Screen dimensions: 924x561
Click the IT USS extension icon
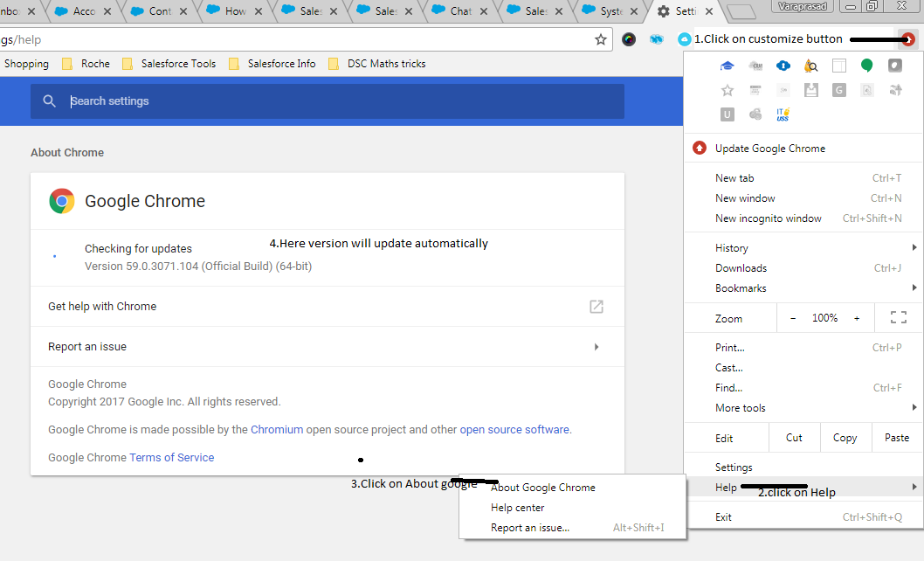(783, 114)
